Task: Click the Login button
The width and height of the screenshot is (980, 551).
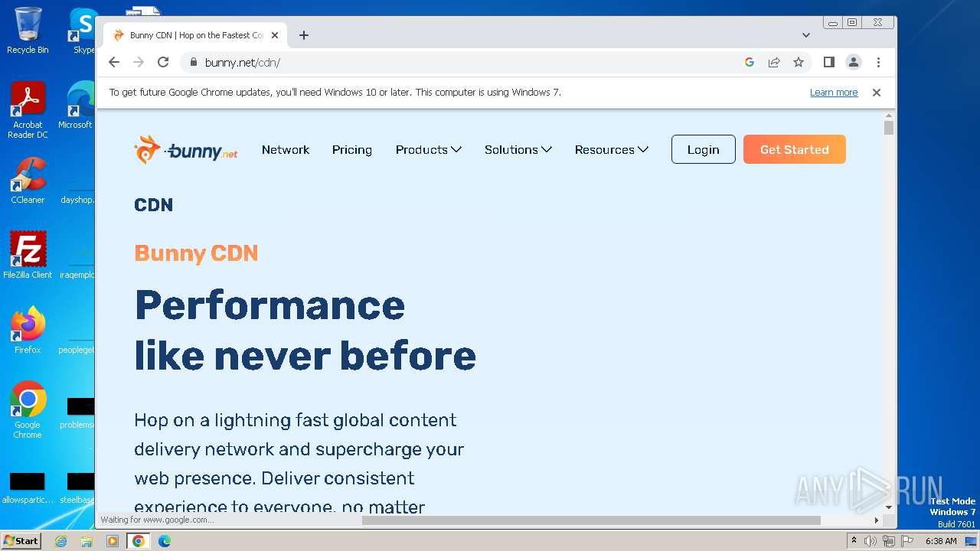Action: click(704, 150)
